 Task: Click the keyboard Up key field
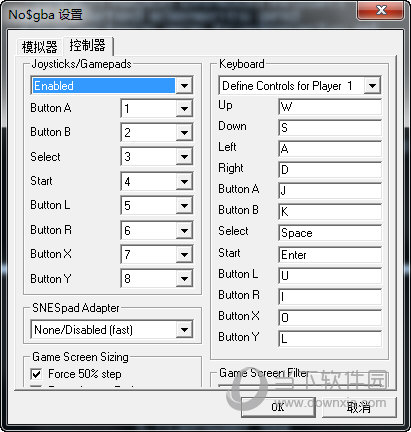[330, 107]
